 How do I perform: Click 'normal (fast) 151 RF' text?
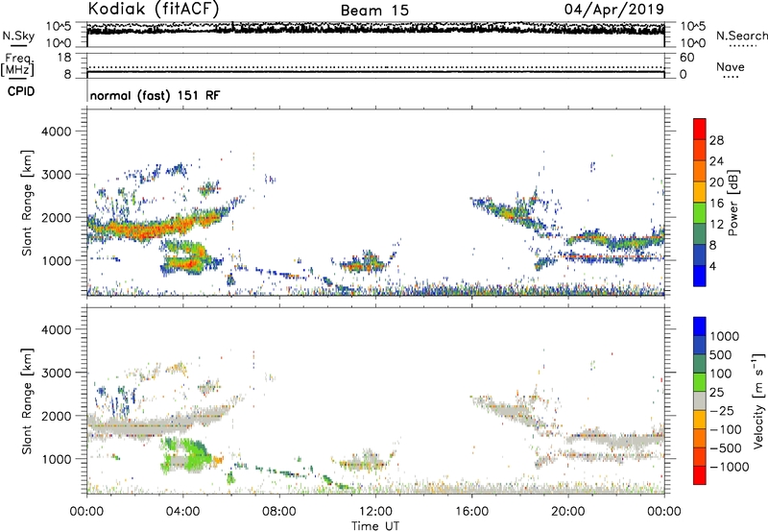click(x=156, y=95)
